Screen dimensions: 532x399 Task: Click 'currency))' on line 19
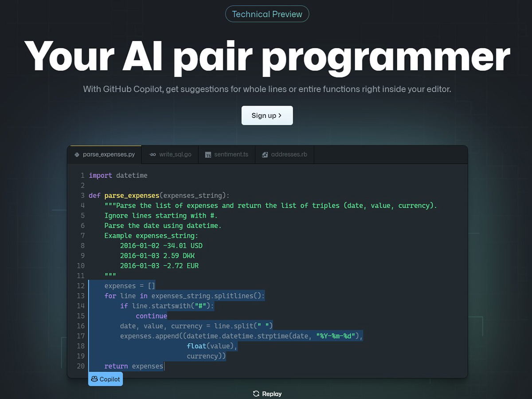tap(207, 356)
